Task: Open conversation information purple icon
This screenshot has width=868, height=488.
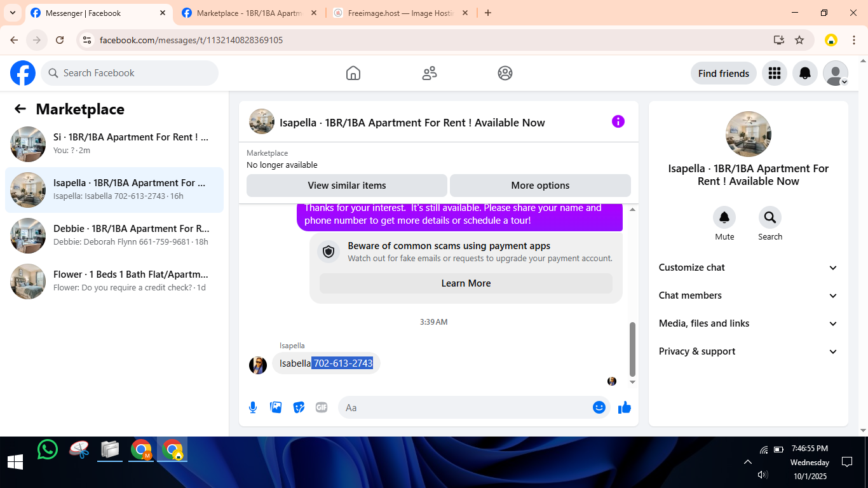Action: pyautogui.click(x=618, y=121)
